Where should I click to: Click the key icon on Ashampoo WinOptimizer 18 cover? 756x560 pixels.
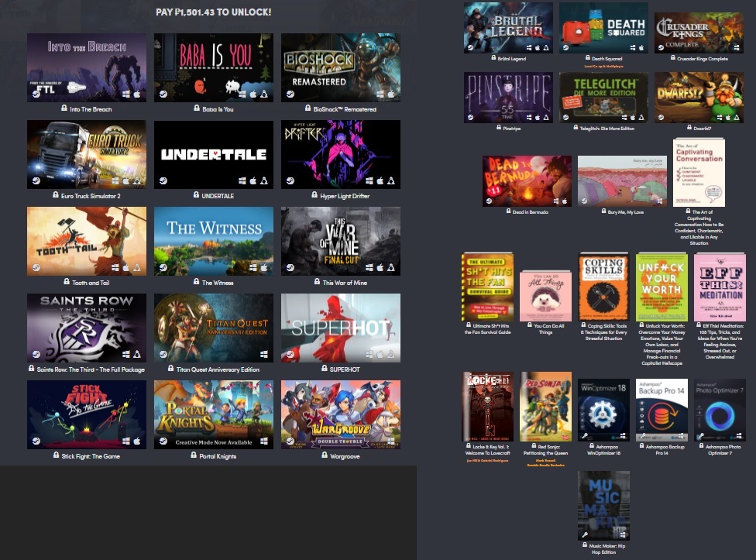pyautogui.click(x=585, y=436)
